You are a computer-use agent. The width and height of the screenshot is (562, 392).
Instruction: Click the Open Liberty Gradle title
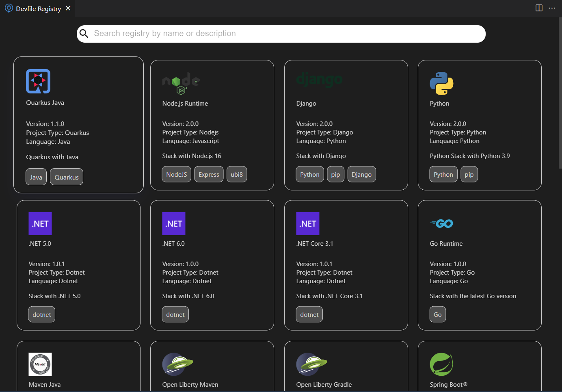pos(324,385)
